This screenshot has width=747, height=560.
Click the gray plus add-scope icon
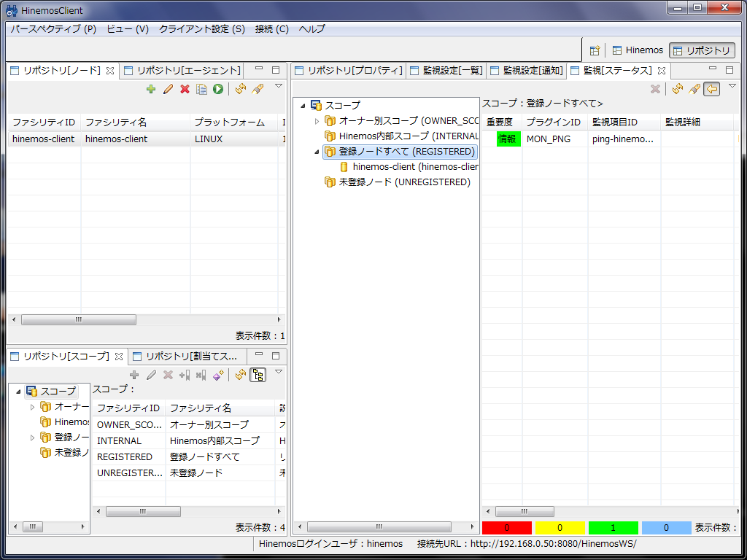pyautogui.click(x=134, y=376)
